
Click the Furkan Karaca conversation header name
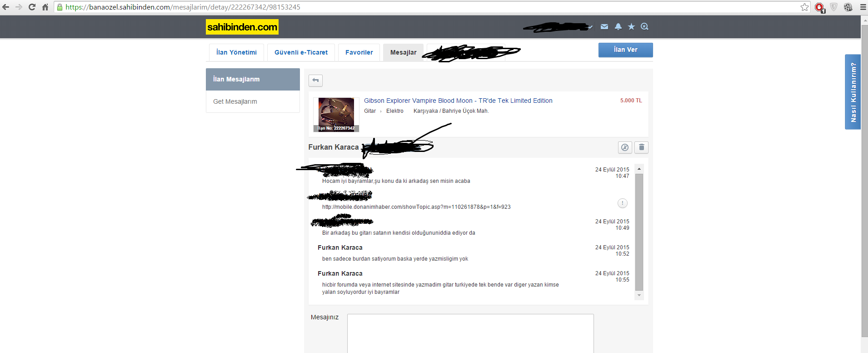334,147
